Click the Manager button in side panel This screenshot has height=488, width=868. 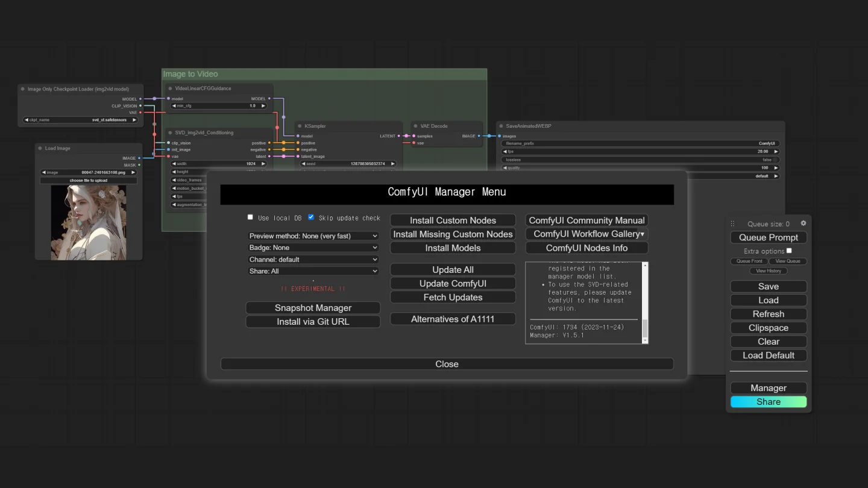[x=769, y=388]
